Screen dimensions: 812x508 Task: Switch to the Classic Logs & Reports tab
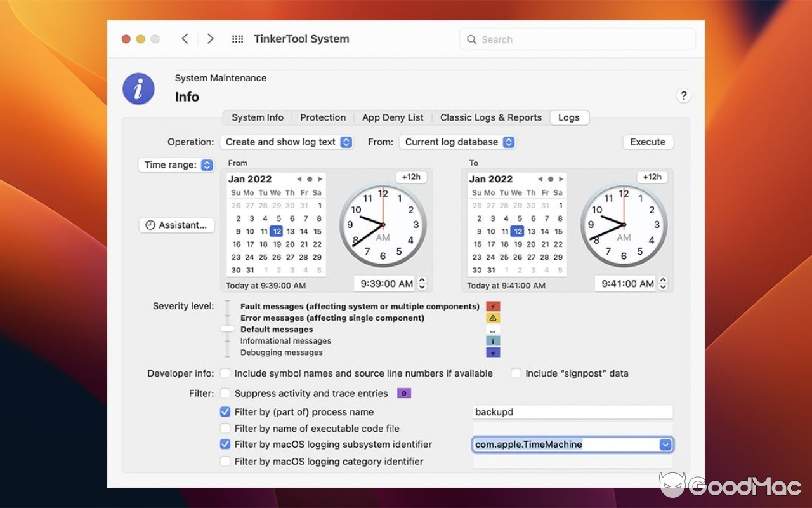(x=490, y=117)
